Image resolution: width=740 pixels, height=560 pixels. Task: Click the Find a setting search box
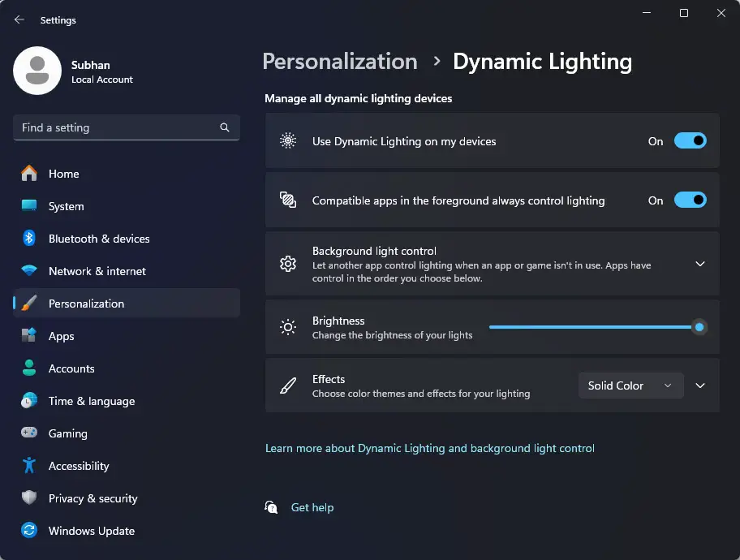(127, 127)
